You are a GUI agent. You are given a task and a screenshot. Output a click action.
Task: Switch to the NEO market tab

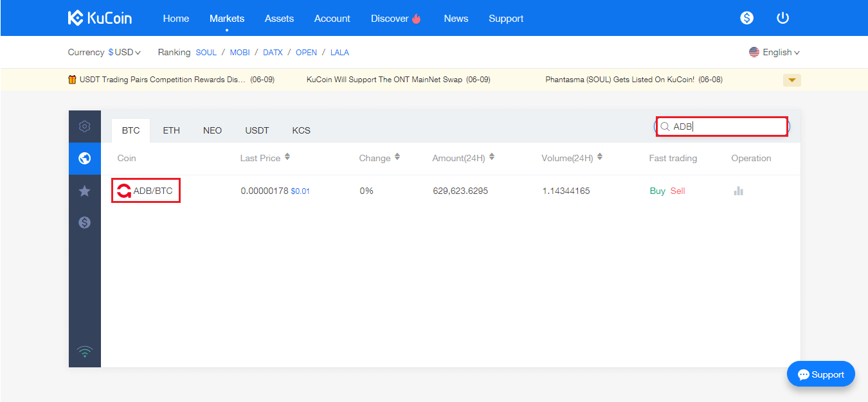[x=212, y=130]
